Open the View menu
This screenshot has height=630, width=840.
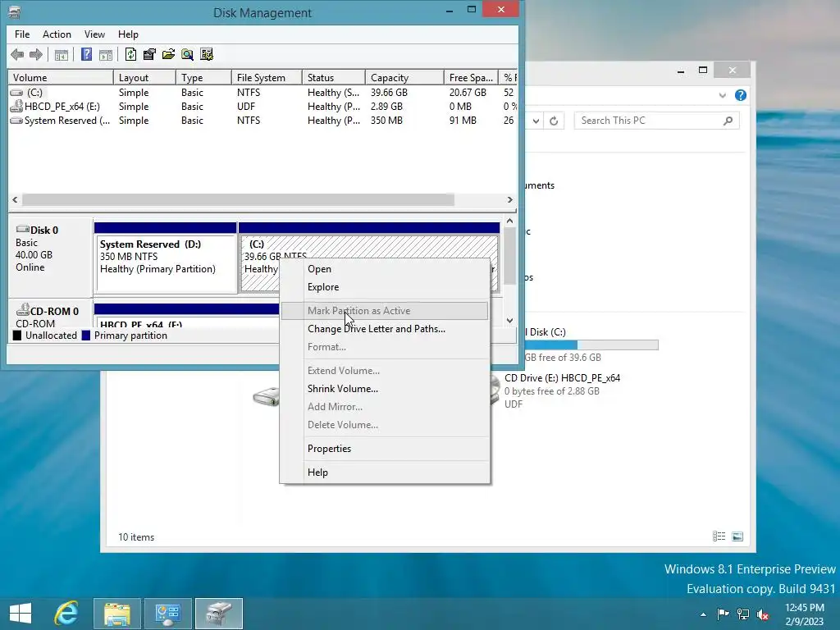[94, 34]
